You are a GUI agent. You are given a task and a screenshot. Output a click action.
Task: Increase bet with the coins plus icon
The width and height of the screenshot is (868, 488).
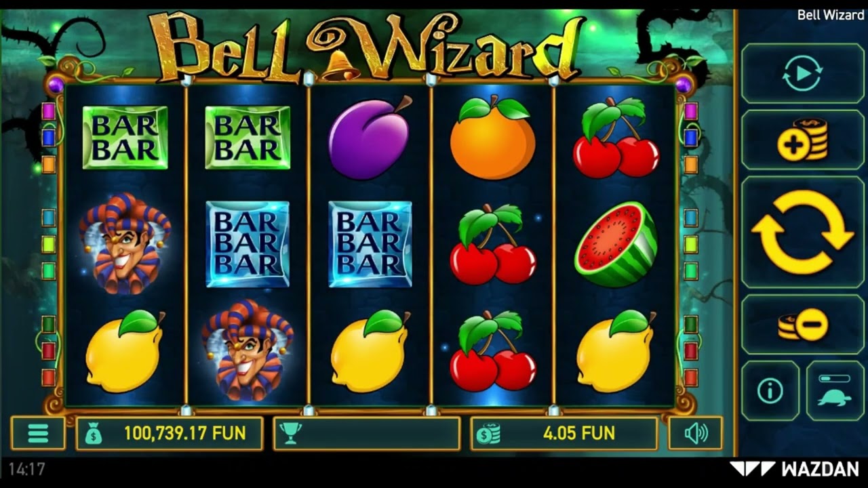[x=803, y=140]
